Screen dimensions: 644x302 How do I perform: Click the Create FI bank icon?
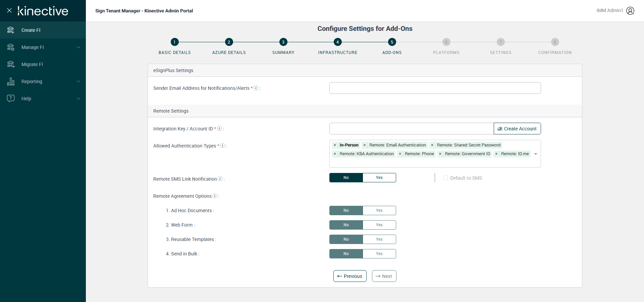(x=11, y=30)
